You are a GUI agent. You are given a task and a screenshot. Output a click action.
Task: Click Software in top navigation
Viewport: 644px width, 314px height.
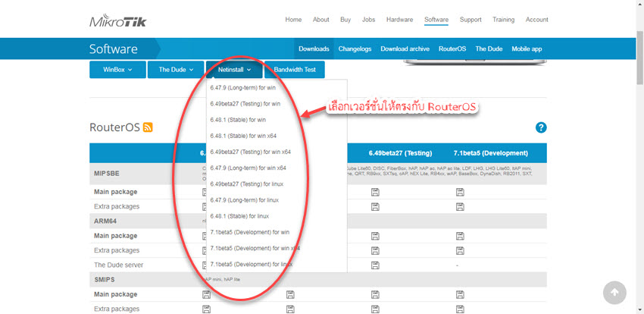(436, 20)
